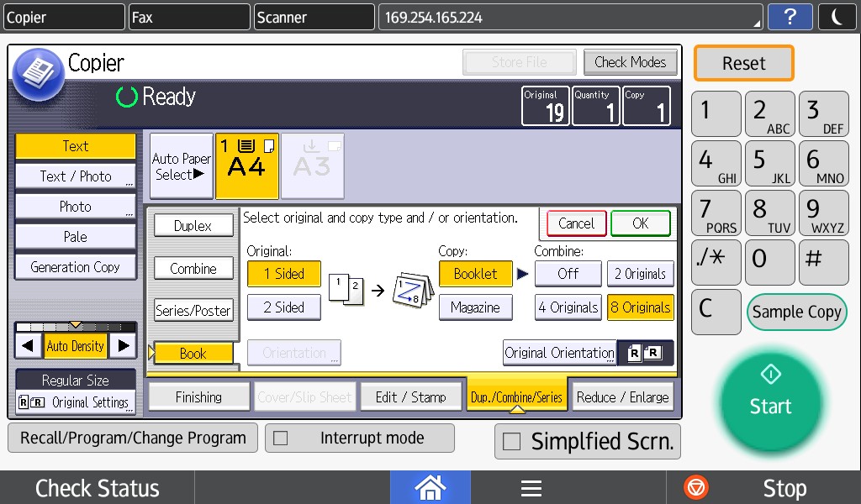Tap the Home icon in bottom bar
The image size is (861, 504).
coord(430,488)
